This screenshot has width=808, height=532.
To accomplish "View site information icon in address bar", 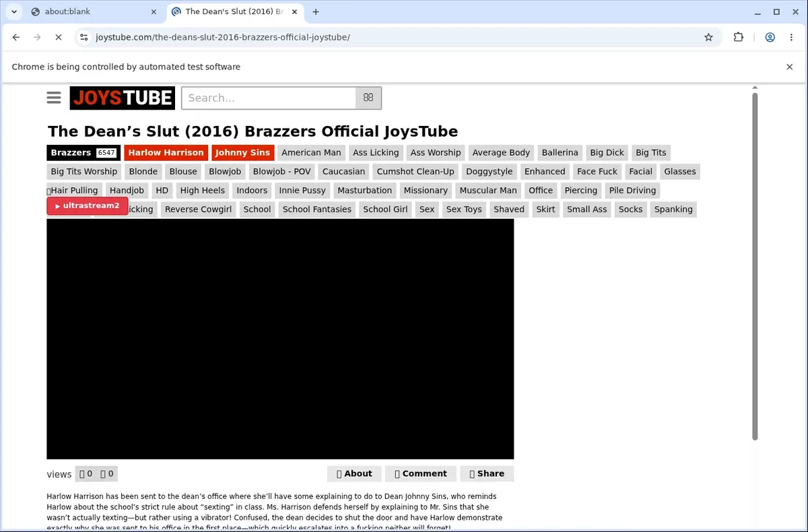I will (x=83, y=37).
